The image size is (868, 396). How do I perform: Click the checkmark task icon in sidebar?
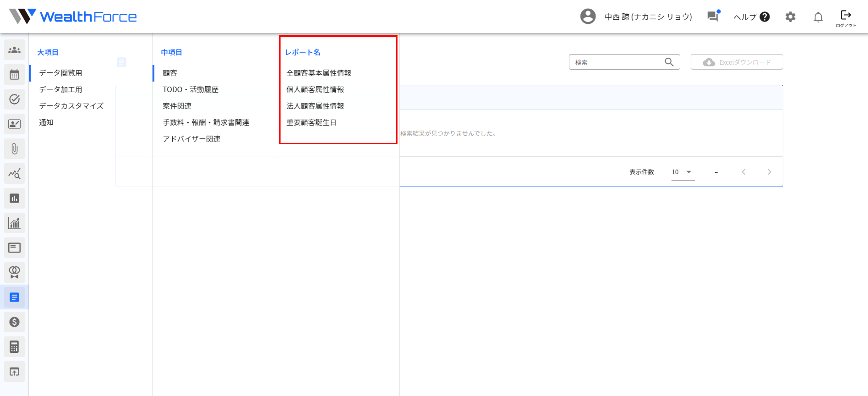tap(14, 99)
